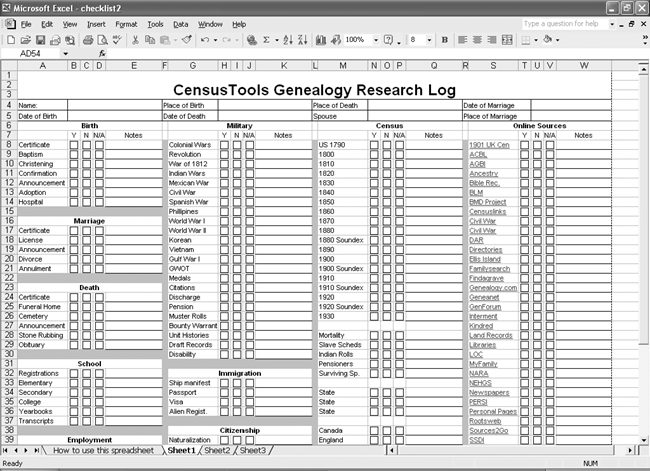Activate the Format Painter brush
Image resolution: width=650 pixels, height=471 pixels.
point(187,40)
